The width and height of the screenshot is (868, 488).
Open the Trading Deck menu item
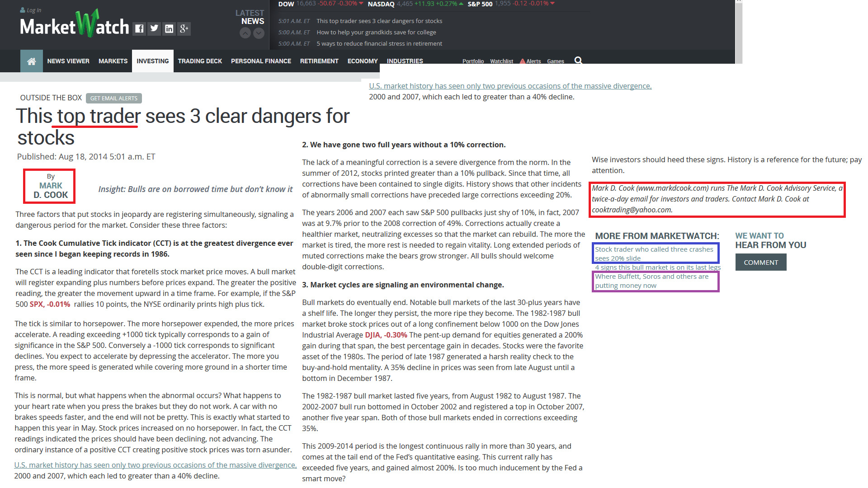coord(200,61)
